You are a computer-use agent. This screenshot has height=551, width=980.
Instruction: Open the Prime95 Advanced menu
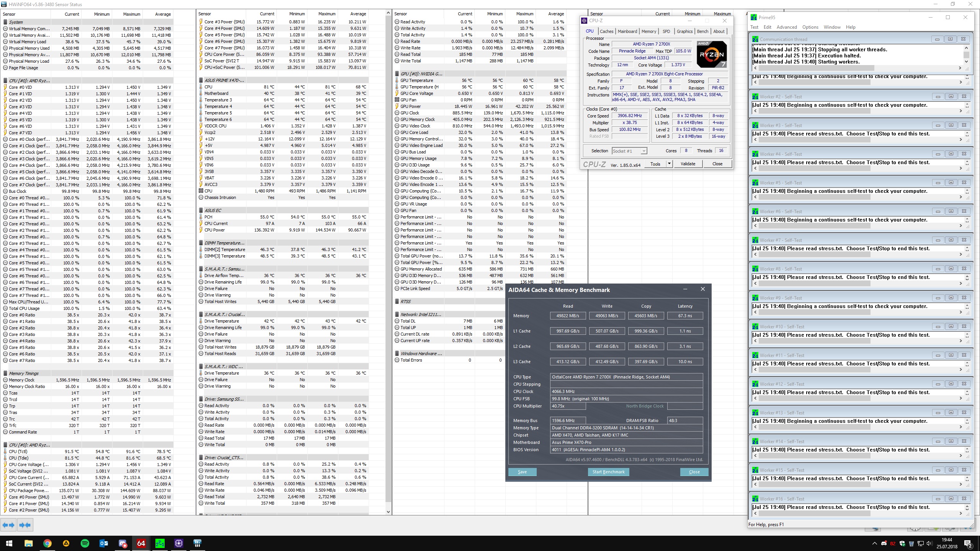[786, 27]
